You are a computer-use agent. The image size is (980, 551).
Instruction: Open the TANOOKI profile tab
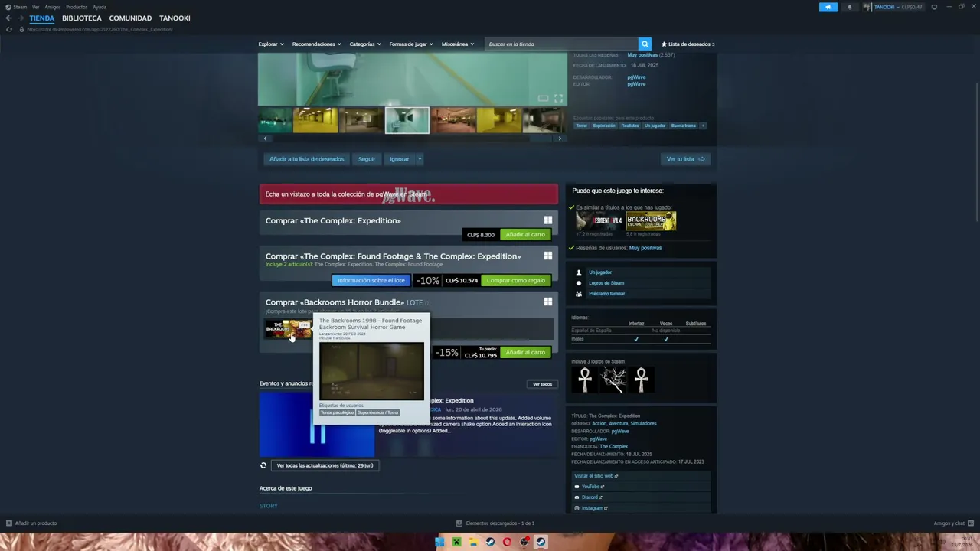pyautogui.click(x=175, y=18)
